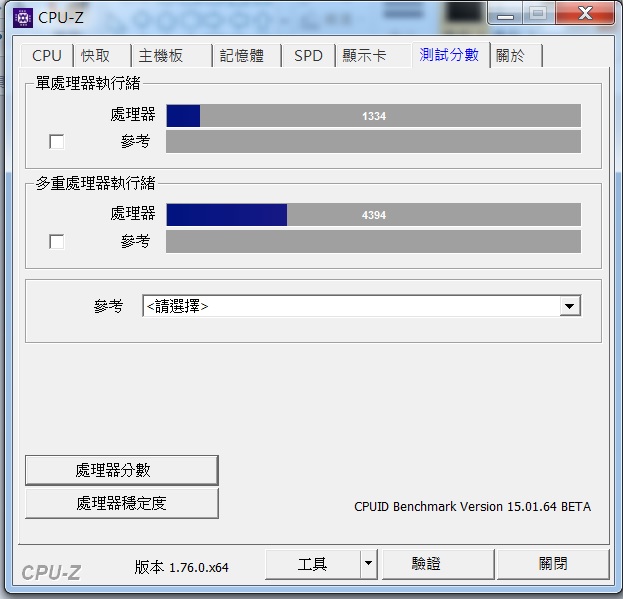Click the 工具 button
623x599 pixels.
pyautogui.click(x=313, y=564)
